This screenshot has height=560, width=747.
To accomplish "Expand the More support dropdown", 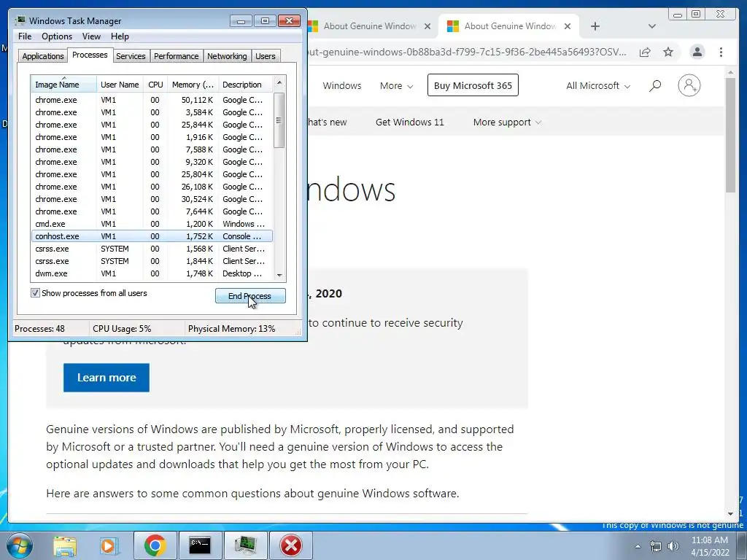I will (507, 122).
